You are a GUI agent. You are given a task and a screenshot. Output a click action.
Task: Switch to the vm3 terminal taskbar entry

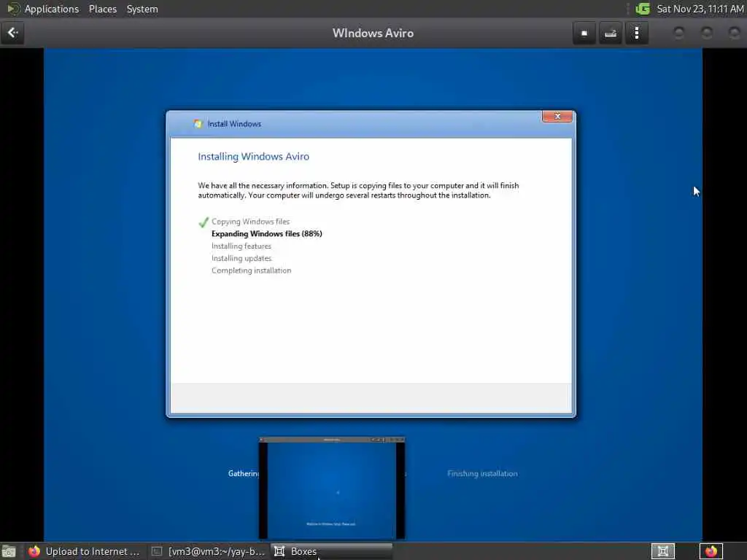tap(208, 551)
